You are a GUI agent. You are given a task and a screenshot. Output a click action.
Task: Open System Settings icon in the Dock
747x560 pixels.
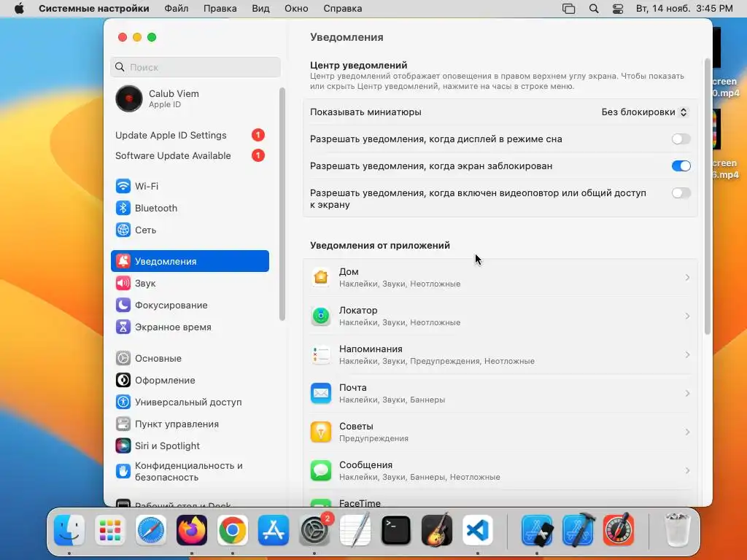314,530
